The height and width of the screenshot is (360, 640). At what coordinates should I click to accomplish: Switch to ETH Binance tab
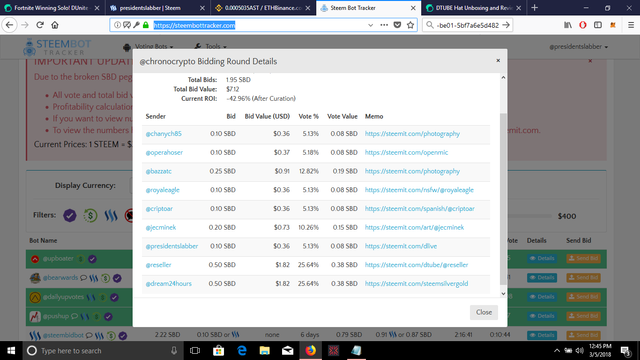click(263, 8)
